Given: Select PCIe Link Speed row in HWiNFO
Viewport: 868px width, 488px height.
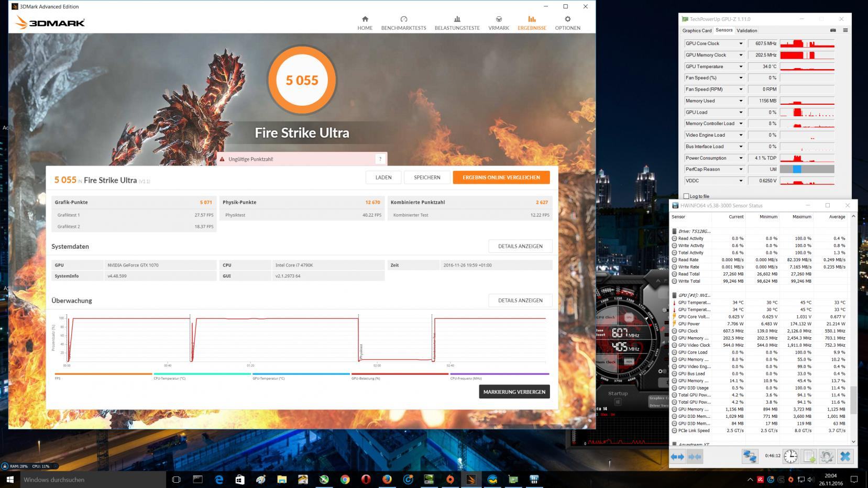Looking at the screenshot, I should (759, 431).
